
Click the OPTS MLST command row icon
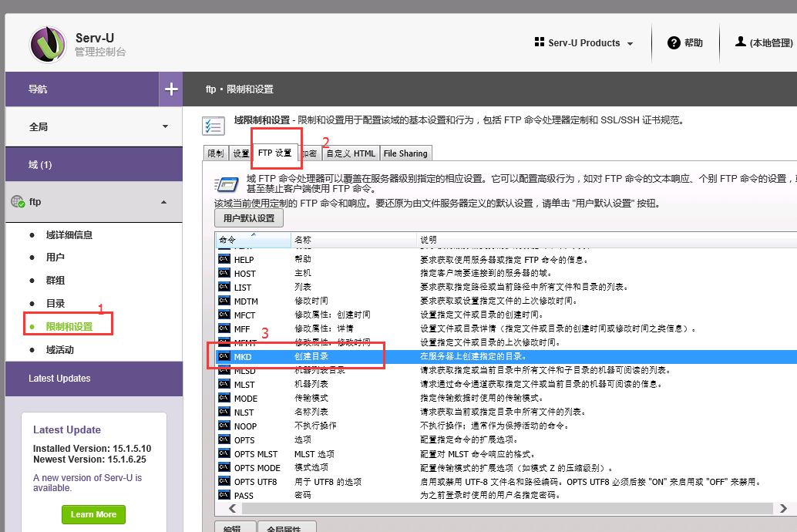tap(224, 453)
